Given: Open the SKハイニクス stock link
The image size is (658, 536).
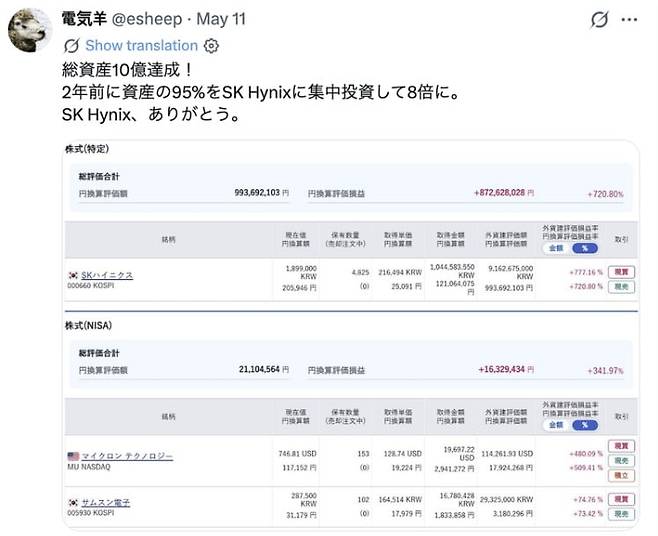Looking at the screenshot, I should (x=107, y=275).
